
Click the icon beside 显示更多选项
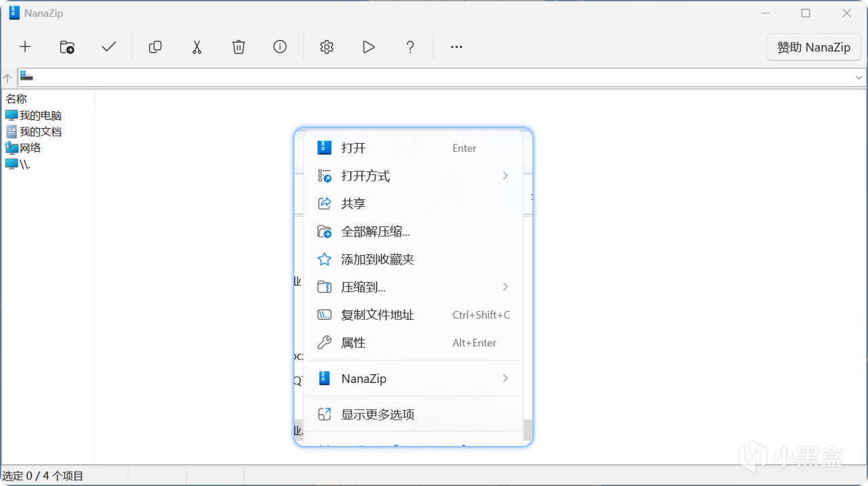pyautogui.click(x=325, y=414)
